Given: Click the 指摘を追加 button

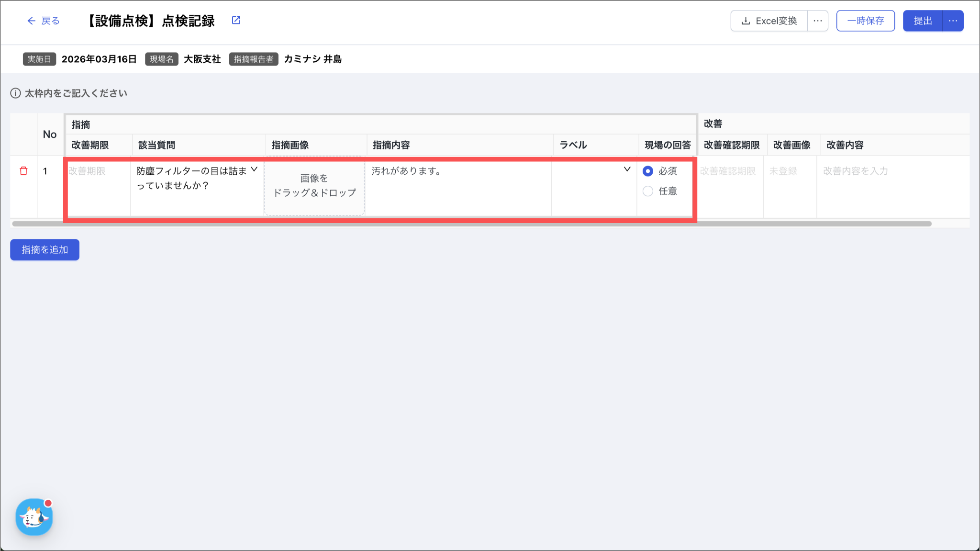Looking at the screenshot, I should coord(45,250).
